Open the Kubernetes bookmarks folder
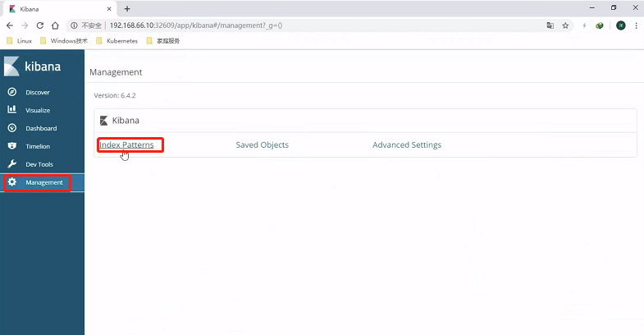Screen dimensions: 644x335 (117, 41)
